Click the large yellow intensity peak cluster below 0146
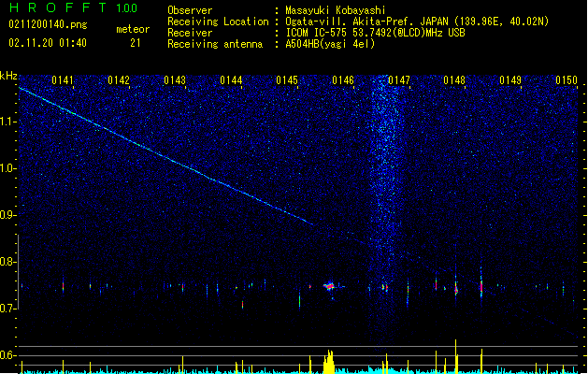 [329, 362]
